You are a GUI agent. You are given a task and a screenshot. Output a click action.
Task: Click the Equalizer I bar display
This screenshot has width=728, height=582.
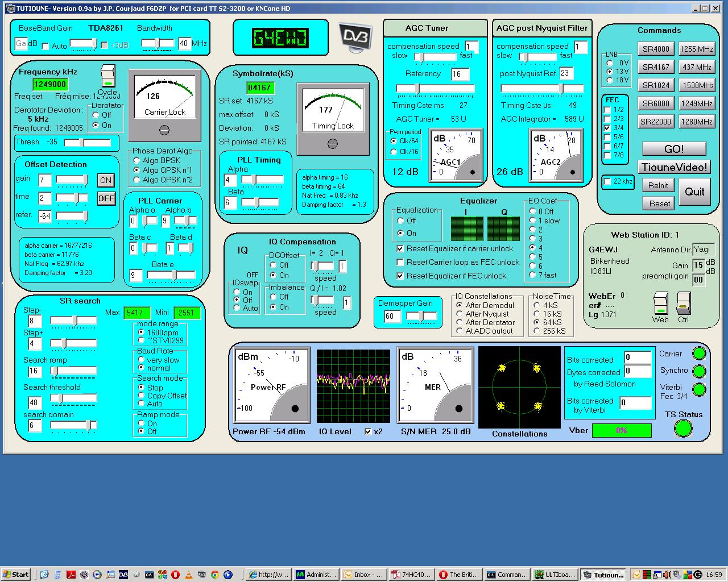pos(466,228)
